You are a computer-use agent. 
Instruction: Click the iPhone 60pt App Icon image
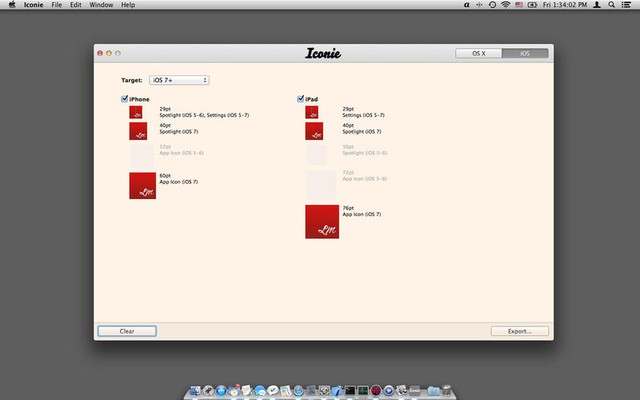pyautogui.click(x=143, y=185)
